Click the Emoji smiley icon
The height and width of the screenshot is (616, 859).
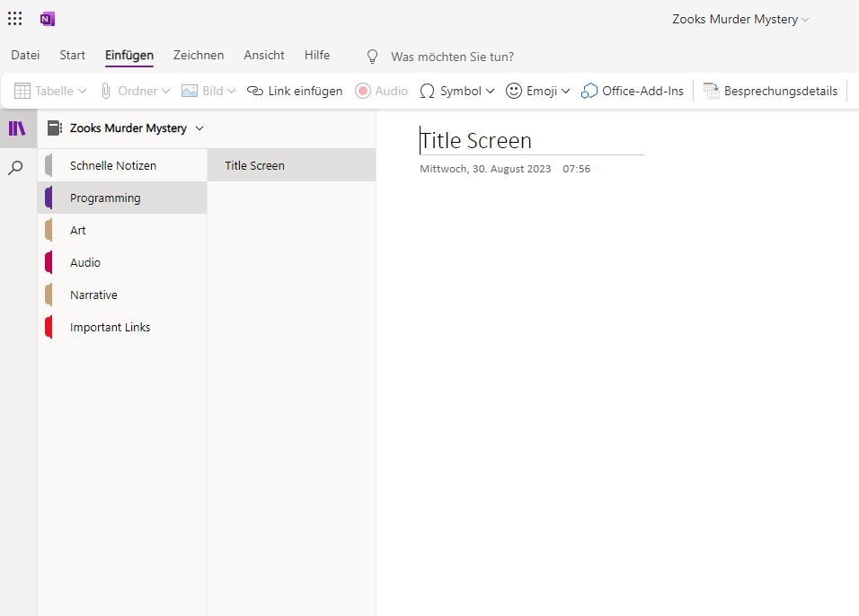[x=513, y=91]
